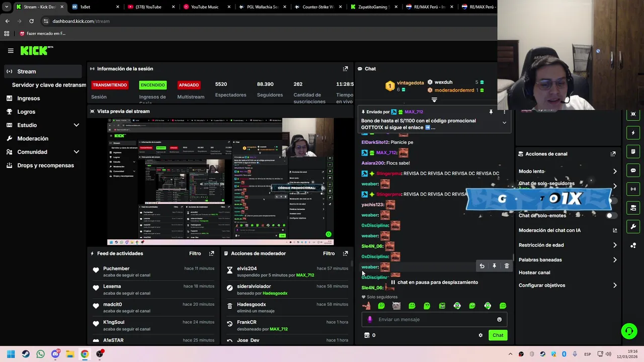Switch to 1xBet browser tab
Image resolution: width=644 pixels, height=362 pixels.
[95, 7]
